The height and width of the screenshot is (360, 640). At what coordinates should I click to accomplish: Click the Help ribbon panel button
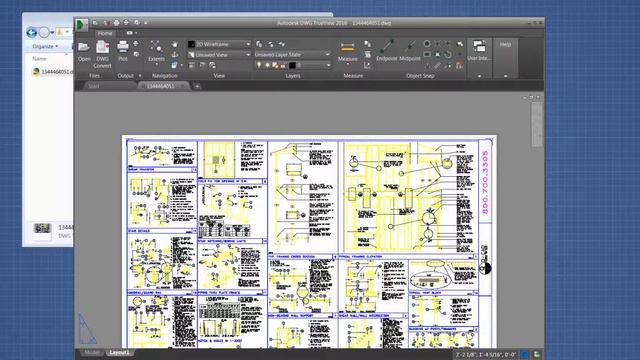coord(505,44)
